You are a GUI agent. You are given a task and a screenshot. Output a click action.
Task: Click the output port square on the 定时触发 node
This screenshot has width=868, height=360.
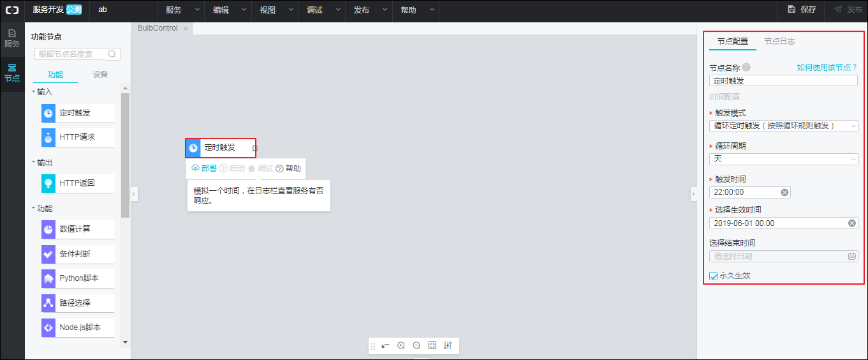coord(254,148)
